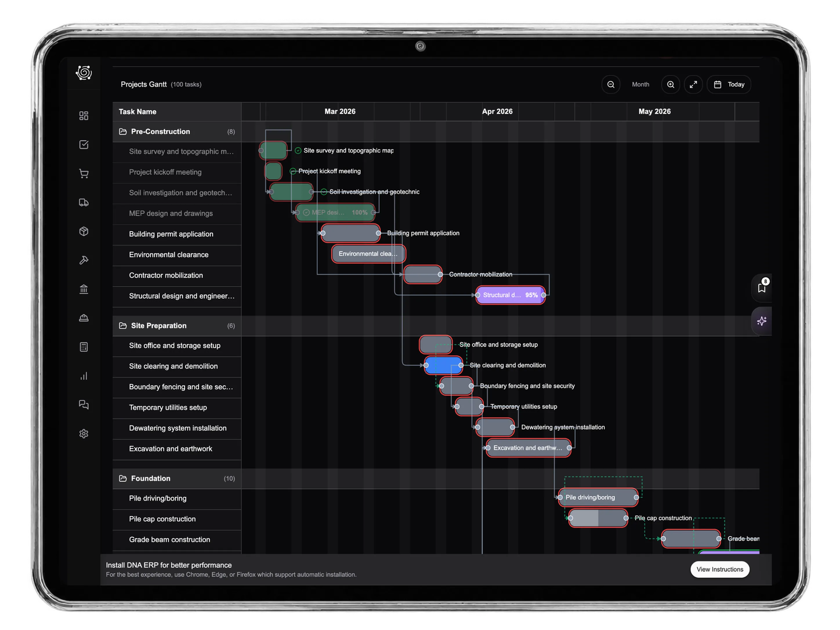Open the settings gear icon in sidebar
Image resolution: width=840 pixels, height=630 pixels.
coord(84,434)
